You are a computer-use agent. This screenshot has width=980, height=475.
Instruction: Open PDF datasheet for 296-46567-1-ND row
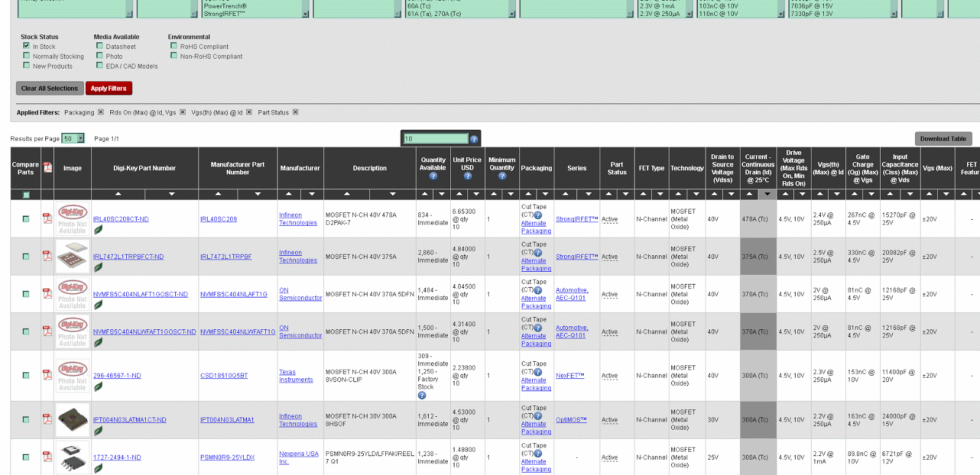(47, 375)
